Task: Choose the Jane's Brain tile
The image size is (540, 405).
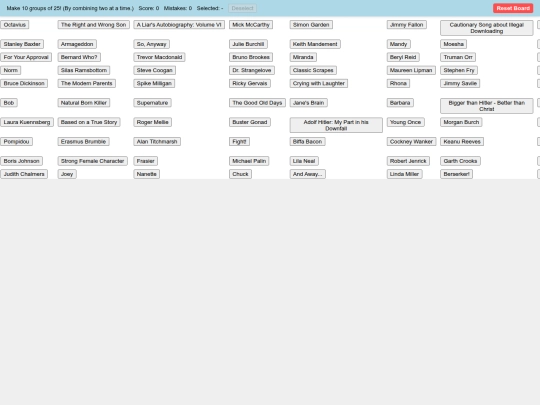Action: (309, 103)
